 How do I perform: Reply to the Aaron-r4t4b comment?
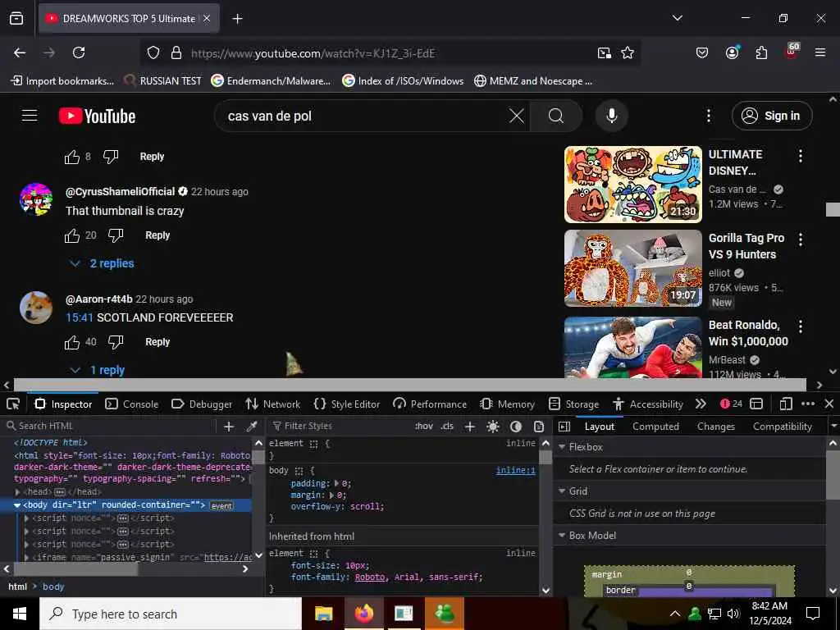coord(157,342)
